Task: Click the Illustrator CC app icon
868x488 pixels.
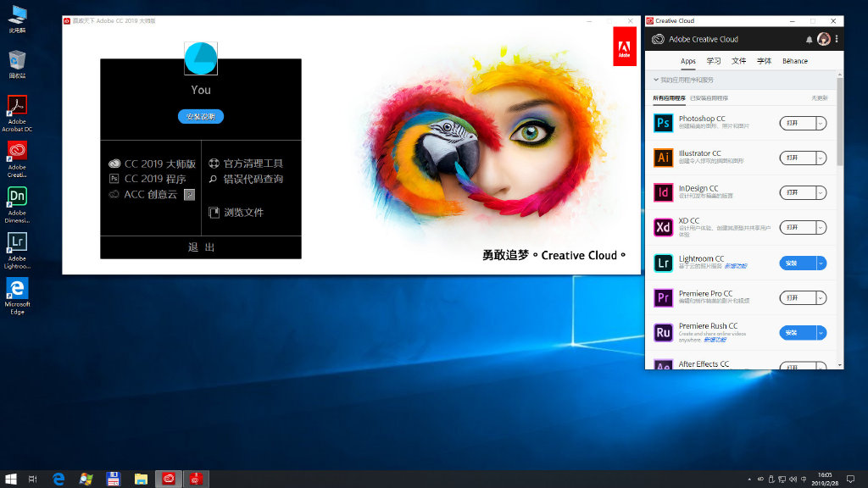Action: [x=664, y=158]
